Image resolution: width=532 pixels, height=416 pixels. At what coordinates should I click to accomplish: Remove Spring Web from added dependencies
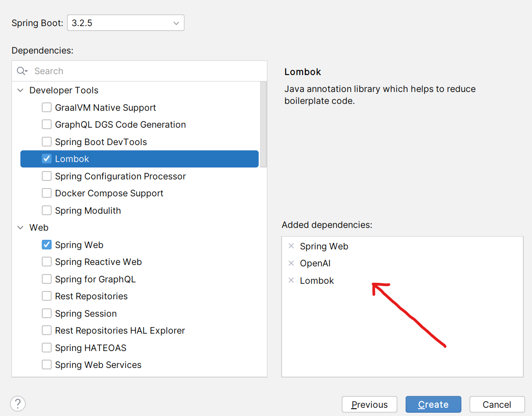pos(291,246)
